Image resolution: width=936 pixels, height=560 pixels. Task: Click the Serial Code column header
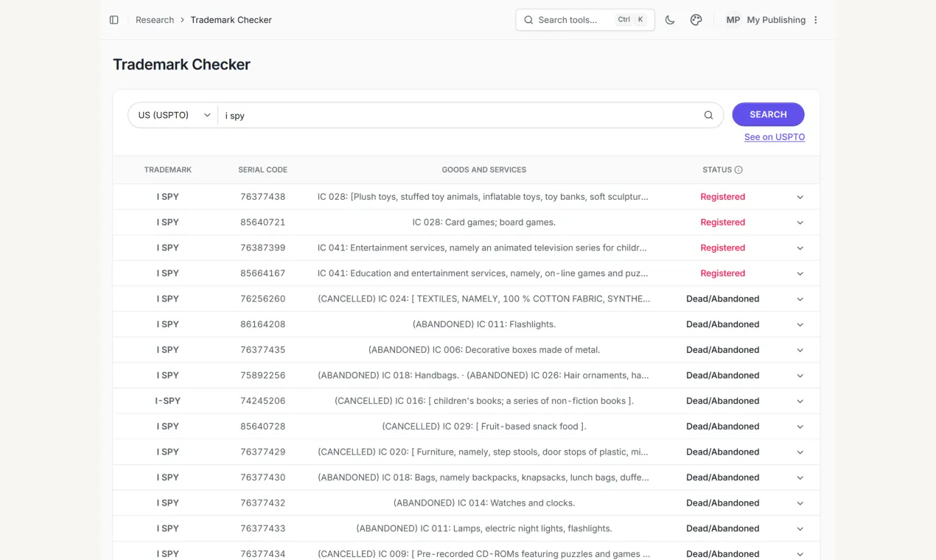tap(263, 169)
